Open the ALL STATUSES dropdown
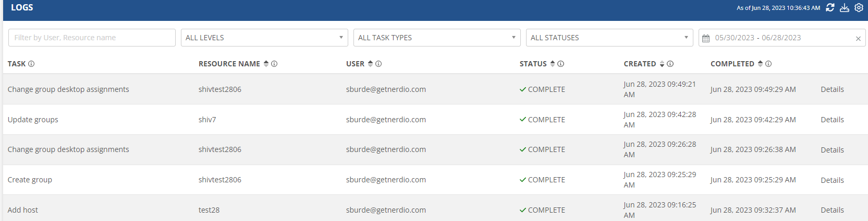Screen dimensions: 868x221 click(609, 38)
